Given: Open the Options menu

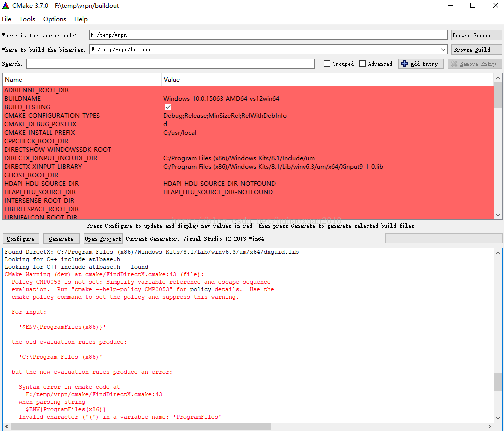Looking at the screenshot, I should 55,19.
